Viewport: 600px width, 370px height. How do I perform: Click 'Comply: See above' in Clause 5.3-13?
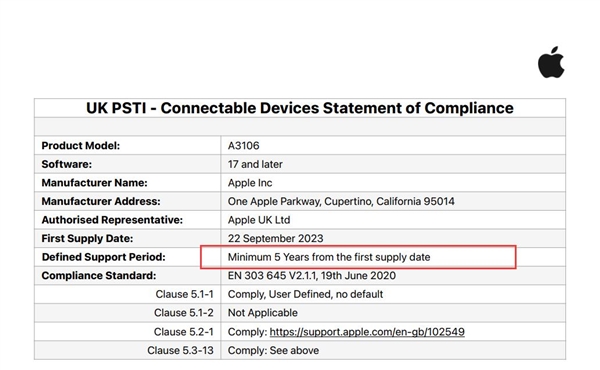(273, 350)
